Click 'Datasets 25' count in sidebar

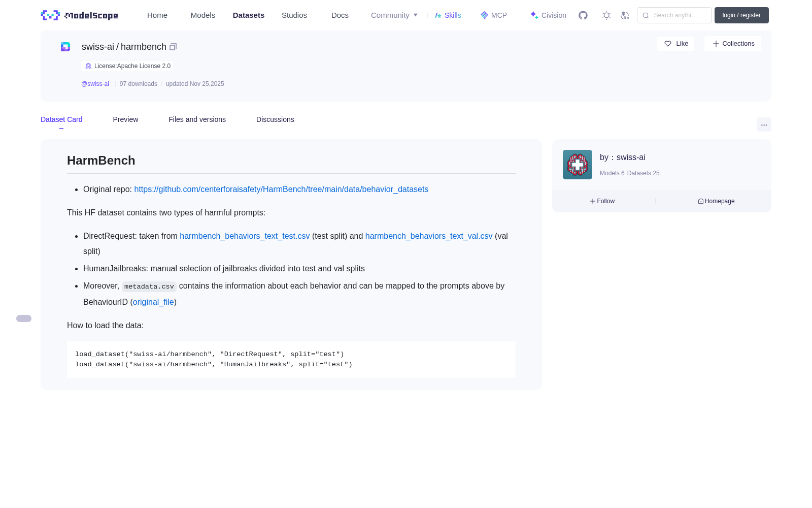tap(644, 173)
